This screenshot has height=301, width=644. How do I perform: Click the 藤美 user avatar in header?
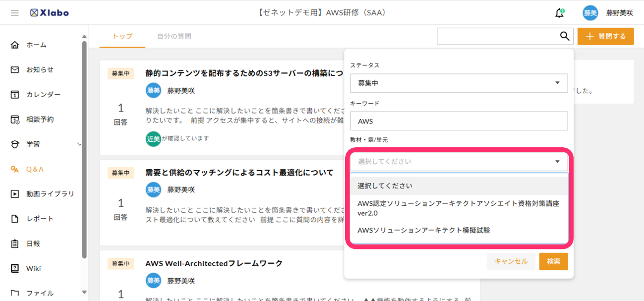(590, 13)
